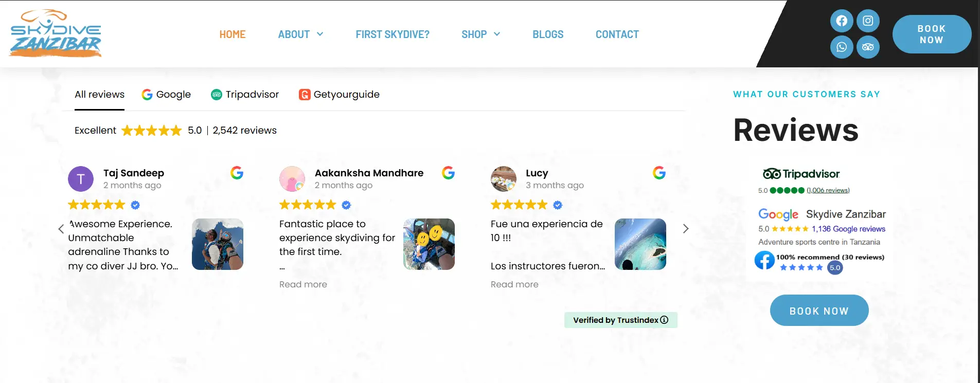Show previous reviews with left arrow
The image size is (980, 383).
tap(61, 229)
